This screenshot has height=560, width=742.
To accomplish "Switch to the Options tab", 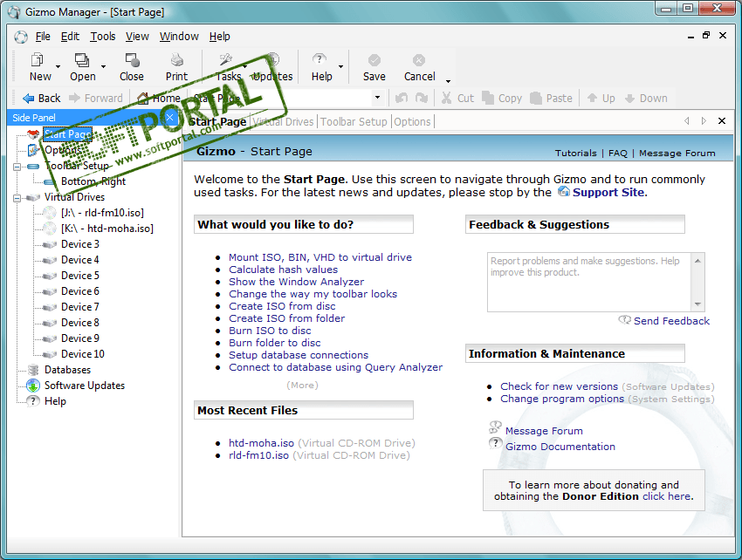I will 412,121.
